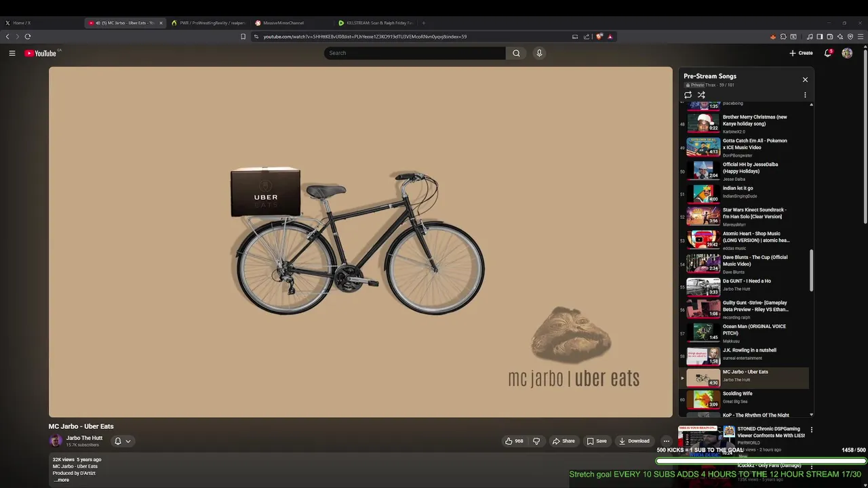Expand description with ...more

[x=62, y=480]
